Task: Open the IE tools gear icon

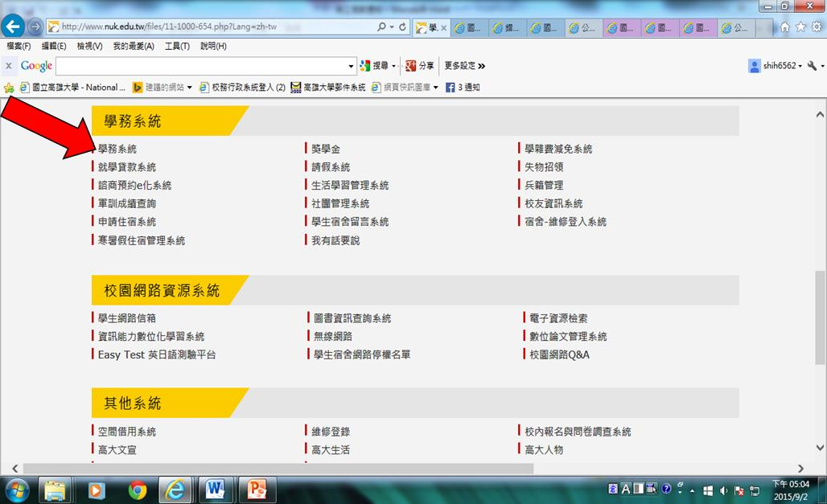Action: coord(816,27)
